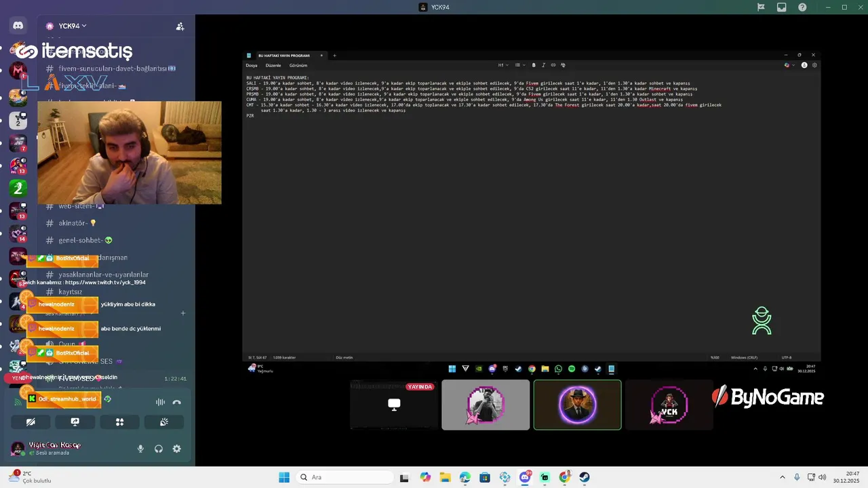Screen dimensions: 868x488
Task: Select the grey server icon labeled 2
Action: tap(18, 121)
